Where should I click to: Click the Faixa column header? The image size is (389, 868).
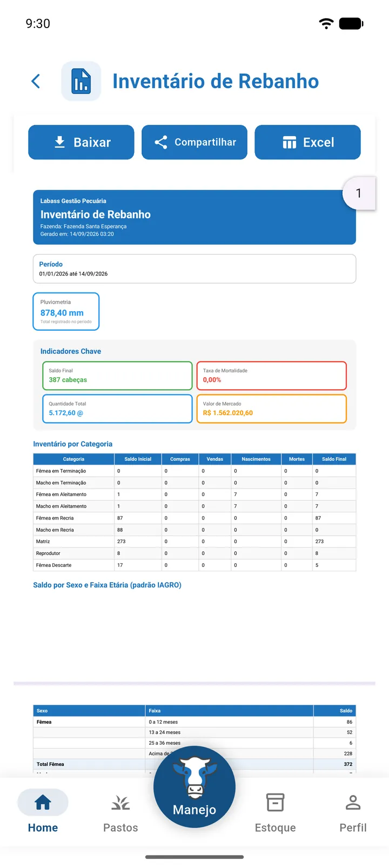tap(229, 711)
